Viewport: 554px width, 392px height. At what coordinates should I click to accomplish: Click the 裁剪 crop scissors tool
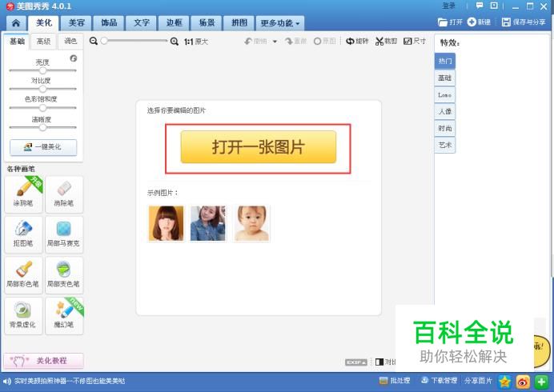[386, 42]
